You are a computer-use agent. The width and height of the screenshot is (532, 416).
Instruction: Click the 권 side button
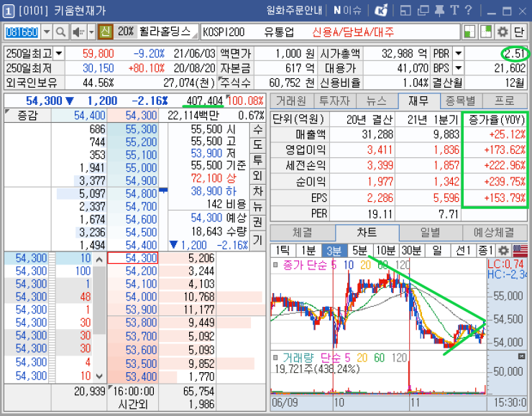(x=258, y=223)
